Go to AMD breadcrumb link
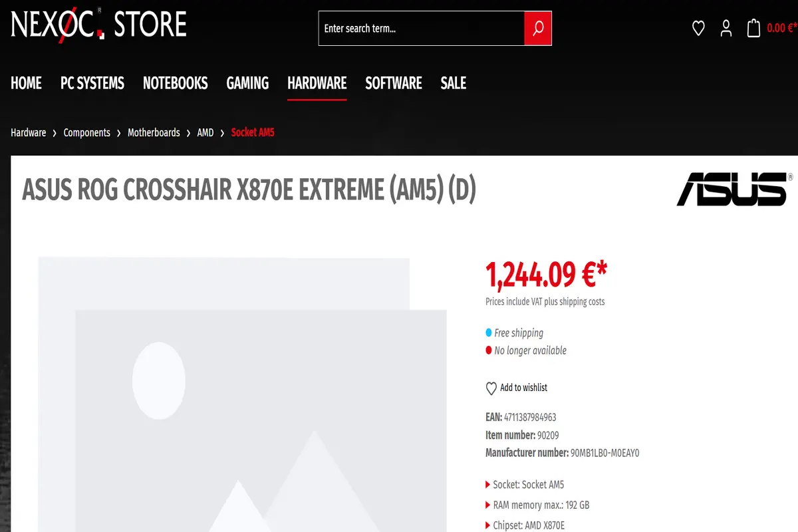 pyautogui.click(x=205, y=132)
